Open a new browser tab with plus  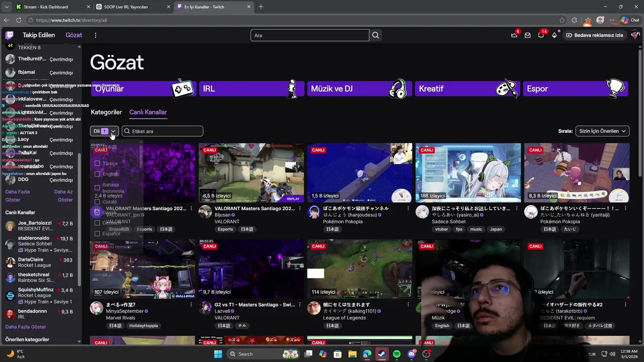coord(261,7)
